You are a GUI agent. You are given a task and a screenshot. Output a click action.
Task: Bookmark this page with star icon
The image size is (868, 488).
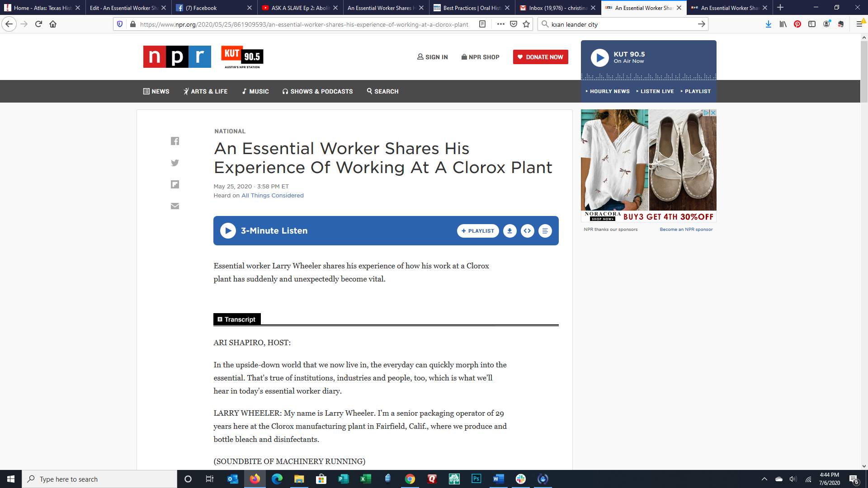[526, 24]
